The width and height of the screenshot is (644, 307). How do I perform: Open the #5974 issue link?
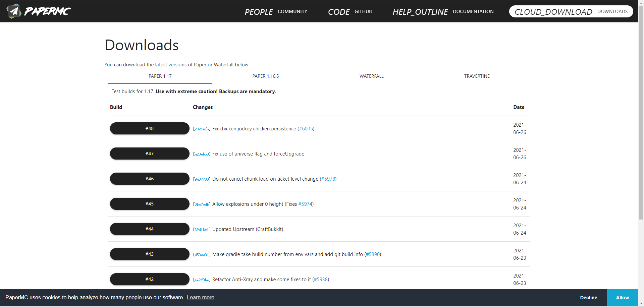305,204
